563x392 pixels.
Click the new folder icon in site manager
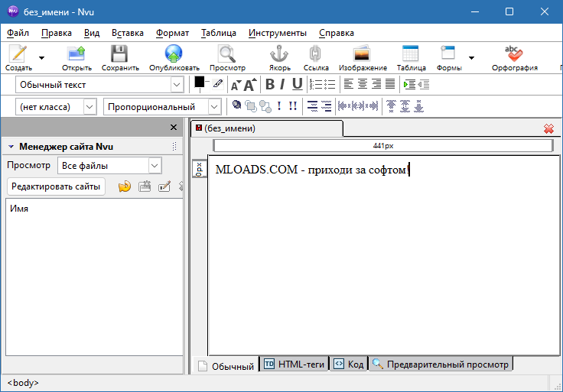pos(145,186)
